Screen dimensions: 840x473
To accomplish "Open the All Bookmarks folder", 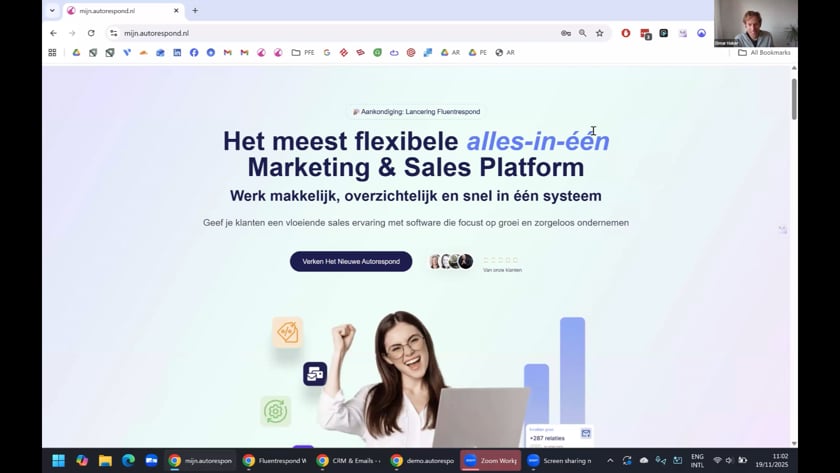I will (764, 52).
